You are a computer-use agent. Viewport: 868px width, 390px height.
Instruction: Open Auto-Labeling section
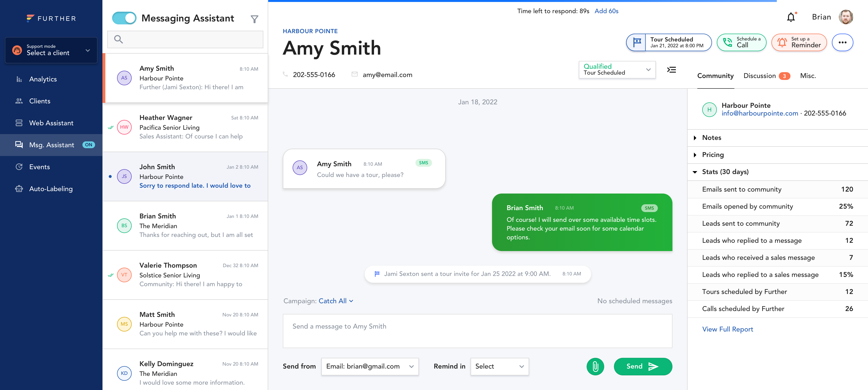50,189
